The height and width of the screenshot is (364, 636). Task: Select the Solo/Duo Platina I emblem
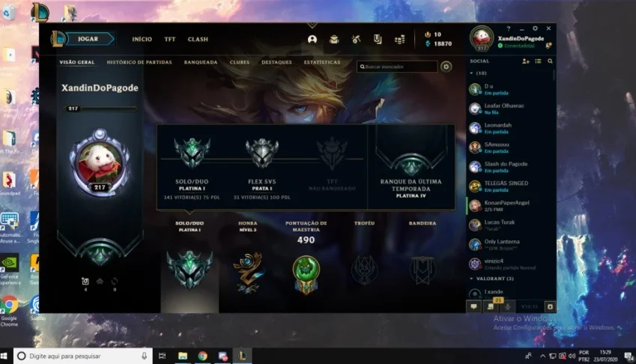[x=192, y=152]
